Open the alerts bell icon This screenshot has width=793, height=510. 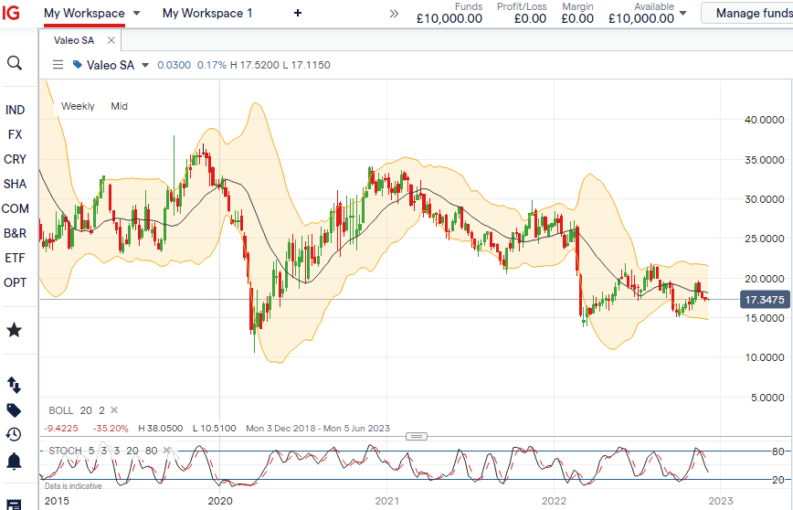point(14,461)
